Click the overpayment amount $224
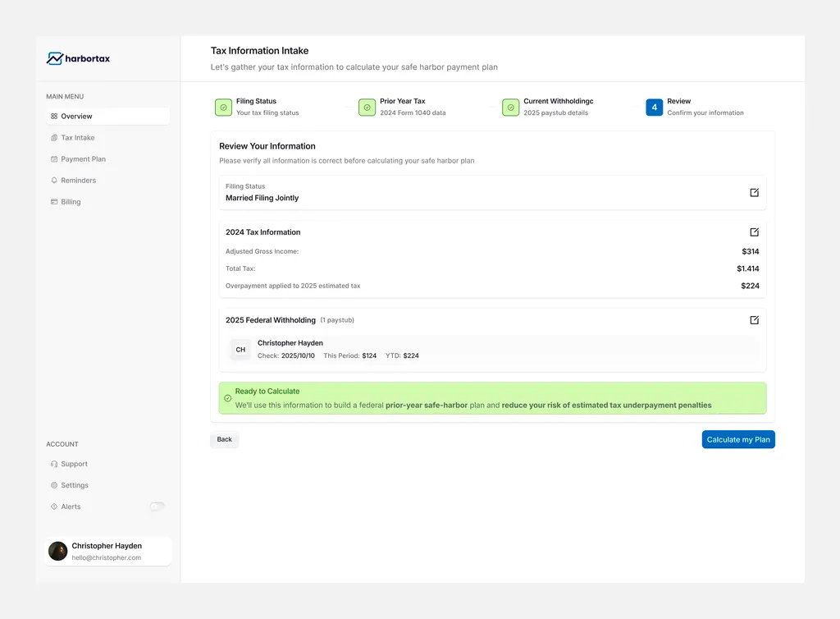The width and height of the screenshot is (840, 619). tap(750, 286)
